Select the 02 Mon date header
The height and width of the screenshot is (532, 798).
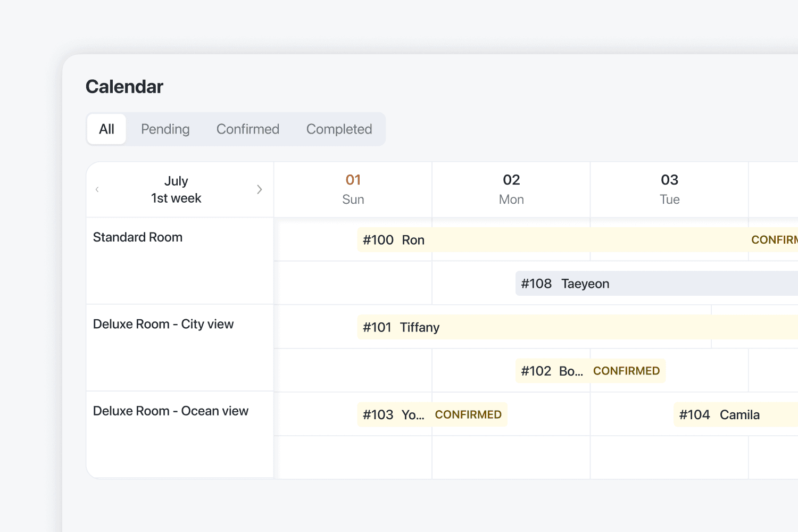coord(511,189)
